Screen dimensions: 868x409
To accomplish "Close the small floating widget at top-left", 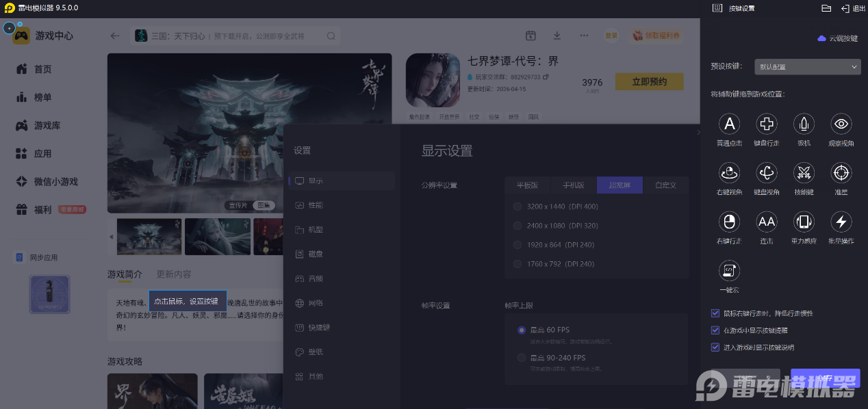I will coord(20,24).
